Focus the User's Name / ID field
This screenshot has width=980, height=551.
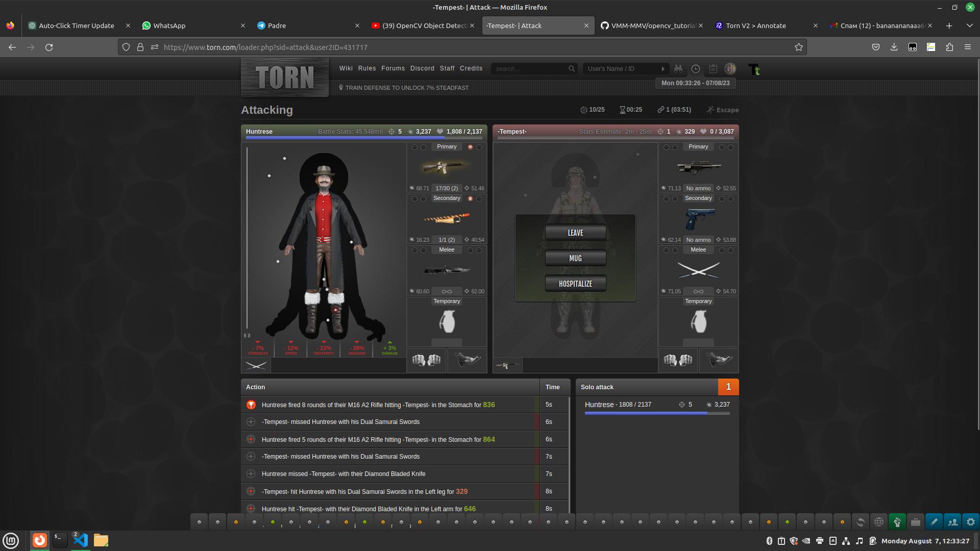621,68
